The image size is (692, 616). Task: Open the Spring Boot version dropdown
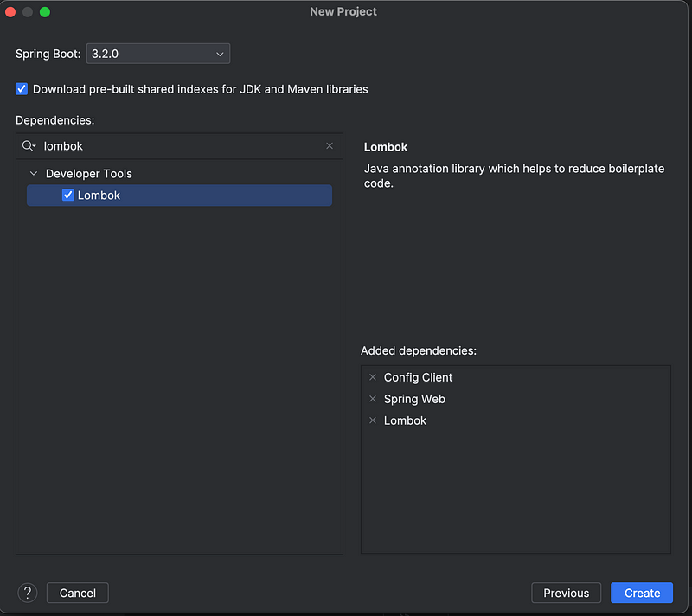158,54
